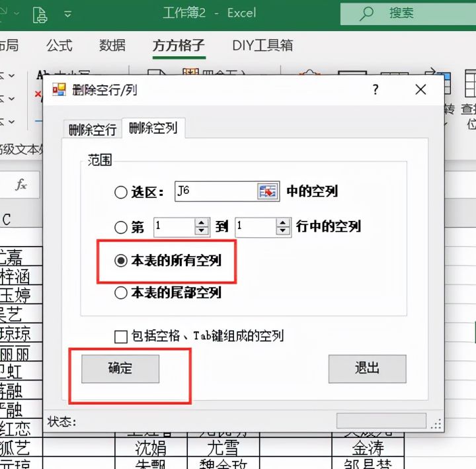
Task: Increase the ending row spinner value
Action: [283, 222]
